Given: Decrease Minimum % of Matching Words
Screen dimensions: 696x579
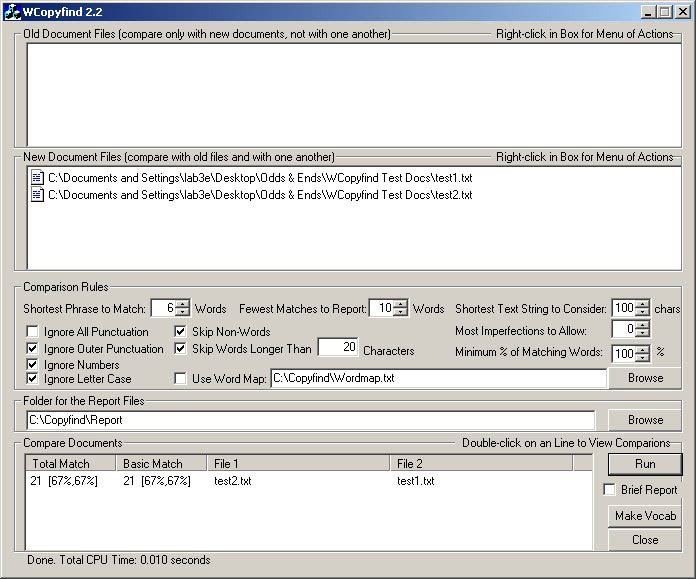Looking at the screenshot, I should [x=642, y=357].
